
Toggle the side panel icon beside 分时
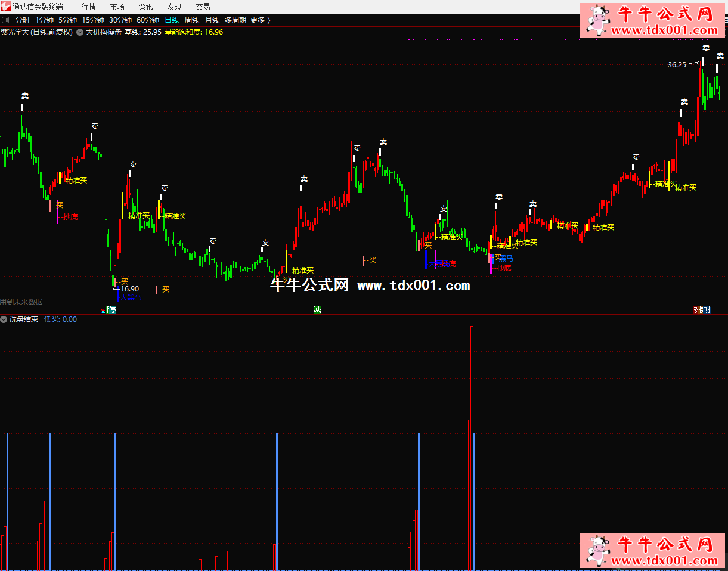[x=6, y=20]
